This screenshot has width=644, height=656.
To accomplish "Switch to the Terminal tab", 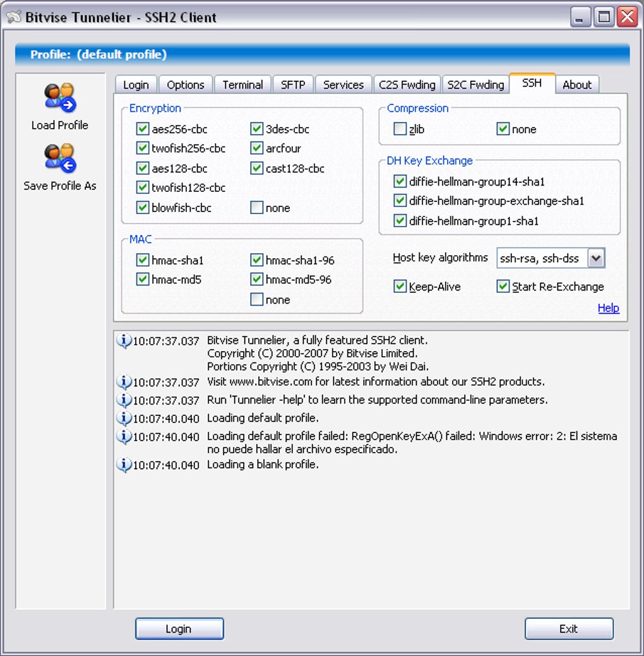I will 242,85.
